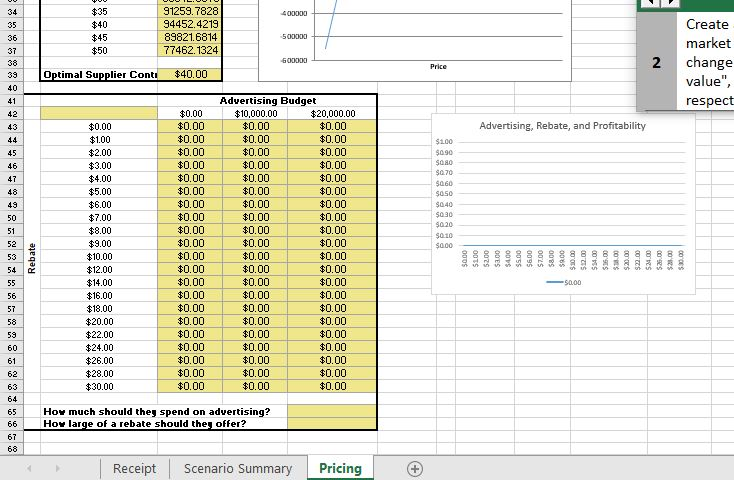Add a new sheet with the plus button
The width and height of the screenshot is (734, 480).
pyautogui.click(x=415, y=469)
